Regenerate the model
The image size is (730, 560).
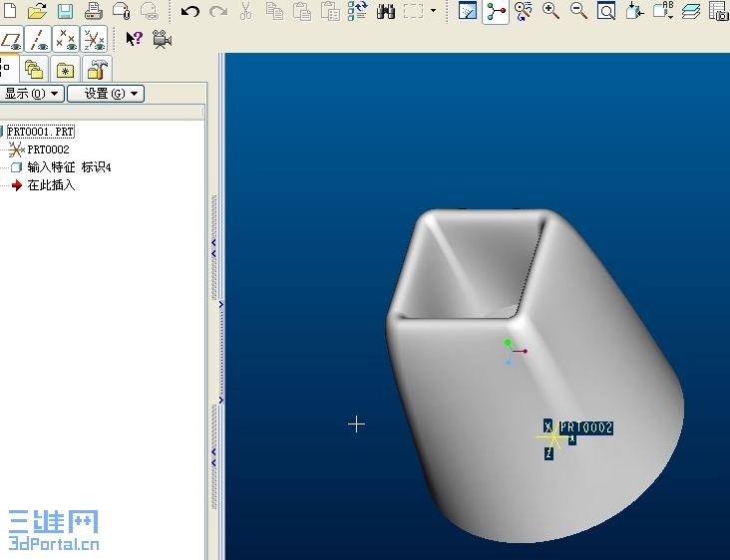pyautogui.click(x=358, y=10)
